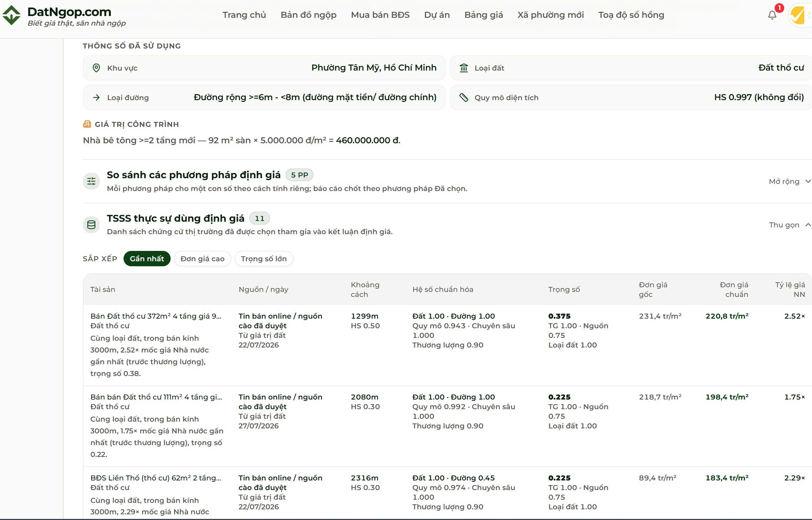Open the Bản đồ ngộp menu item

(308, 15)
